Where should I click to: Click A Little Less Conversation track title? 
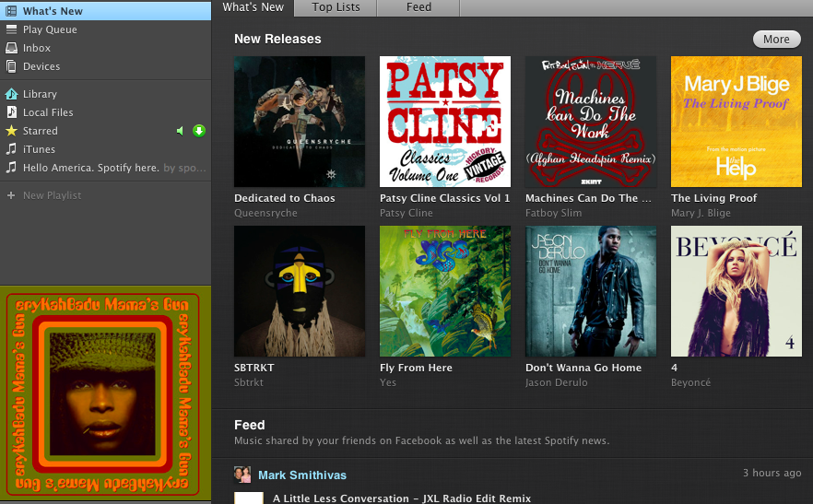[x=402, y=498]
